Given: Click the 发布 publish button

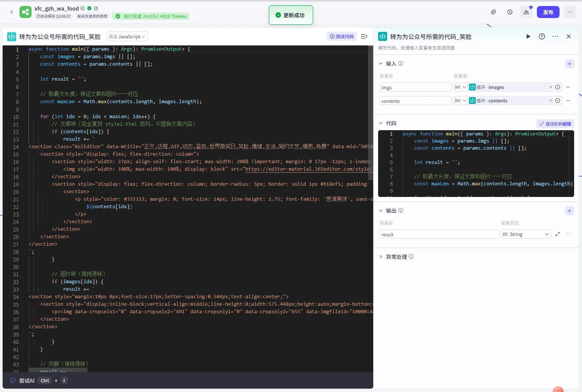Looking at the screenshot, I should coord(548,12).
